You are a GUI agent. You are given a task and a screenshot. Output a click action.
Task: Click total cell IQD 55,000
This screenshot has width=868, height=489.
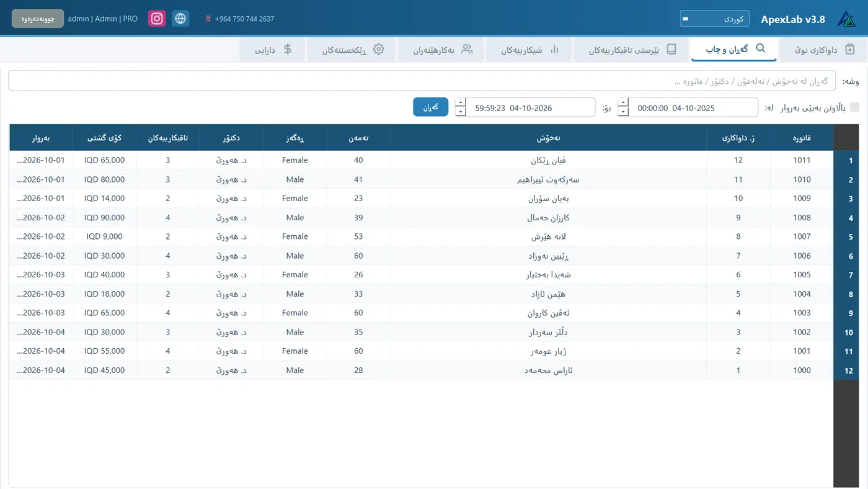(104, 351)
